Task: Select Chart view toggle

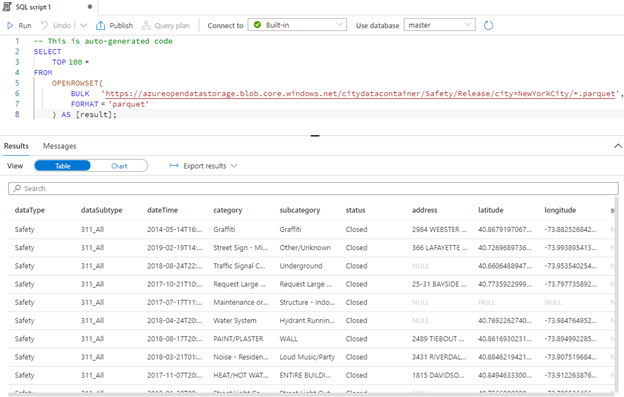Action: coord(119,166)
